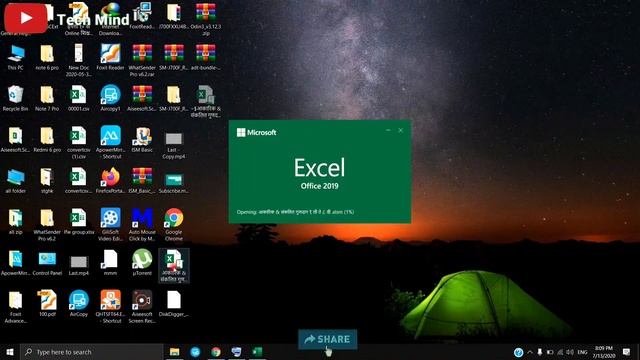
Task: Select the highlighted Hindi-named Excel file
Action: click(173, 266)
